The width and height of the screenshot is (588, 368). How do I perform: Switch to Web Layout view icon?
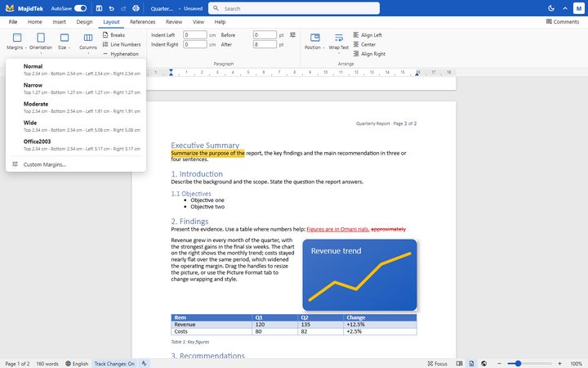pyautogui.click(x=483, y=363)
